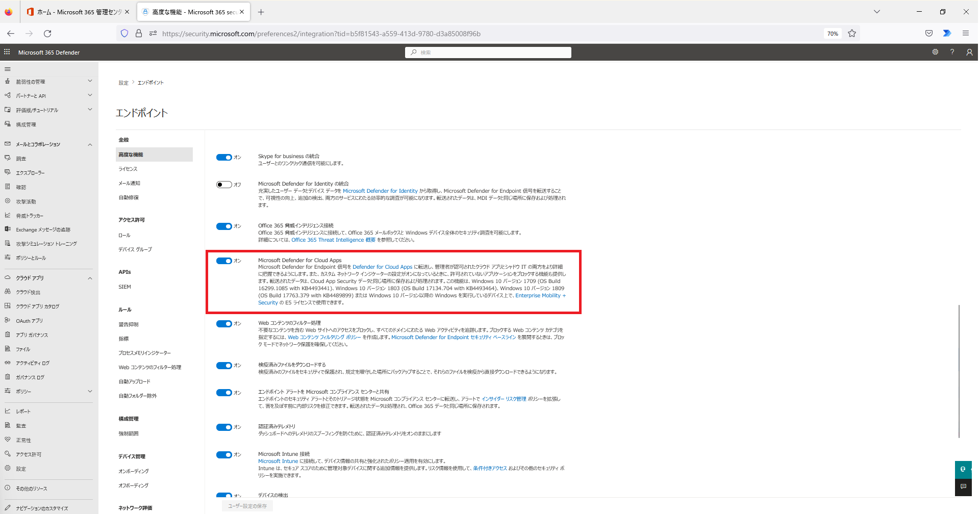Viewport: 980px width, 514px height.
Task: Open the Microsoft 365 app launcher grid
Action: pos(7,52)
